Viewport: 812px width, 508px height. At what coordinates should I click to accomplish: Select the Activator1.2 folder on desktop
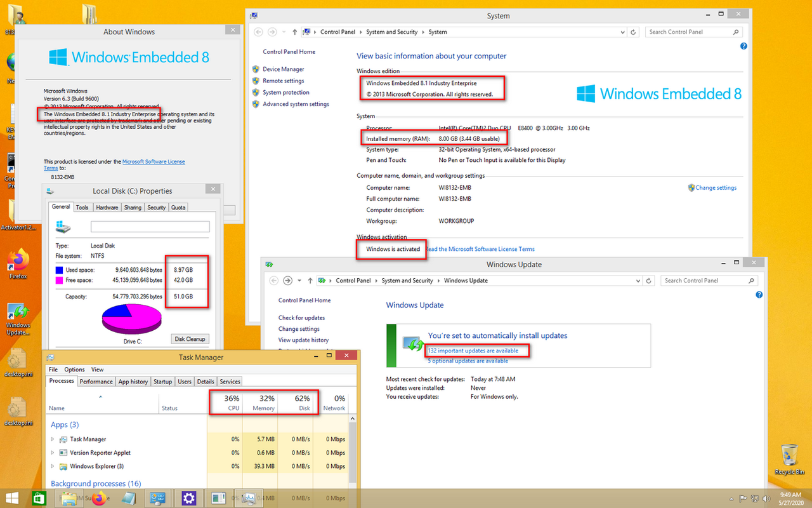[18, 214]
